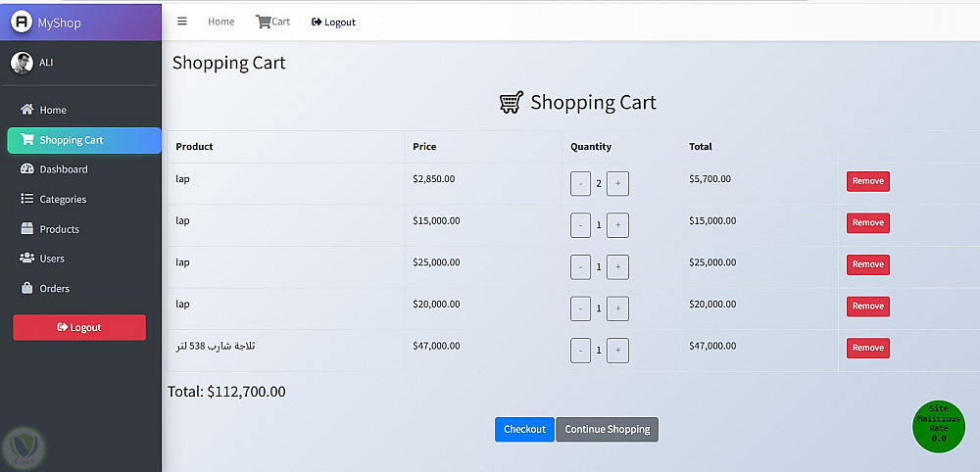The image size is (980, 472).
Task: Increase quantity of the $2,850.00 lap
Action: 617,183
